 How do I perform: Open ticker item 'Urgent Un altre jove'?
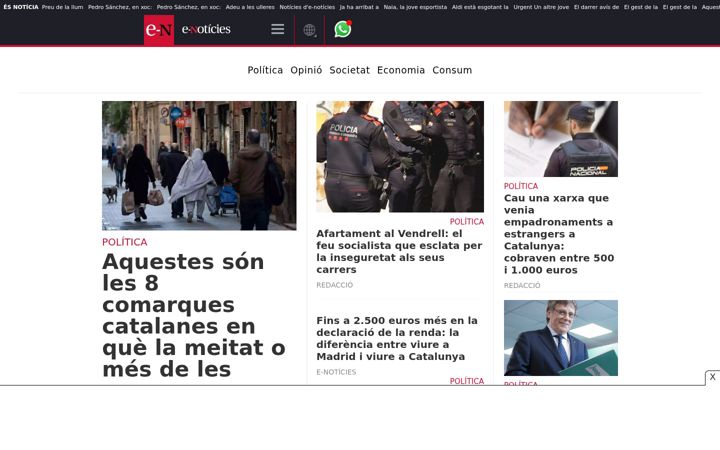click(x=541, y=7)
